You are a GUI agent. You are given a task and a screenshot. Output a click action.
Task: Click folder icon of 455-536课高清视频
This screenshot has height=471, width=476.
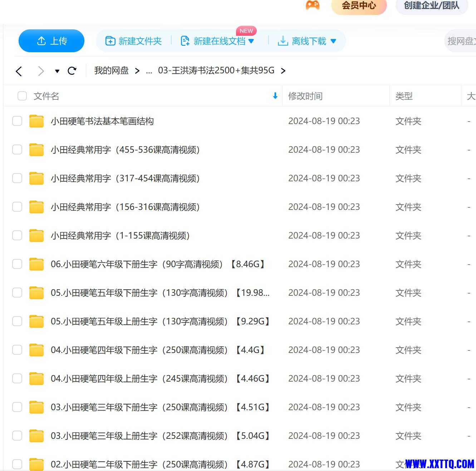36,150
